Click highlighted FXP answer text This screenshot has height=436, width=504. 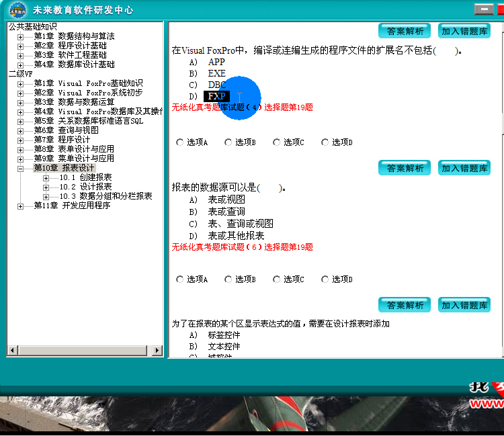coord(216,96)
